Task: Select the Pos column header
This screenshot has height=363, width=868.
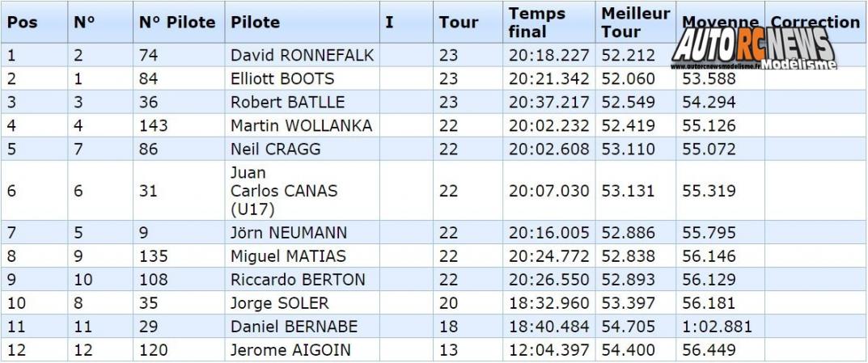Action: pos(22,22)
